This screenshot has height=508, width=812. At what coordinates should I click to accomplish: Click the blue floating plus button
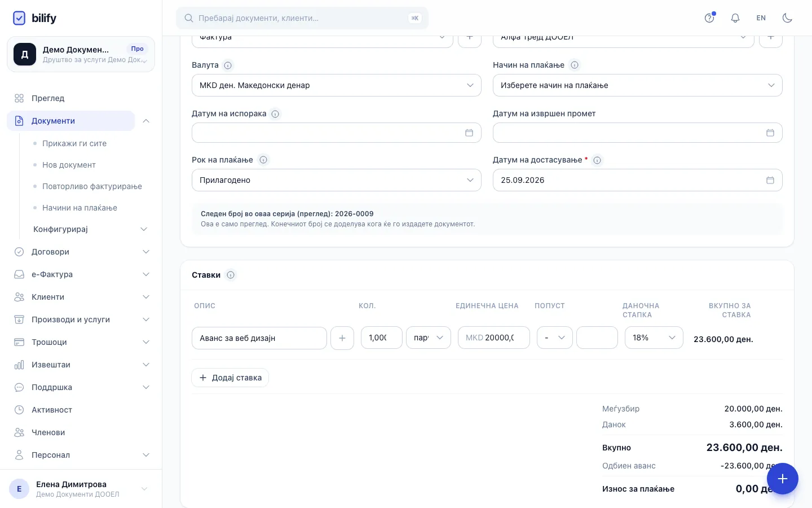tap(782, 479)
